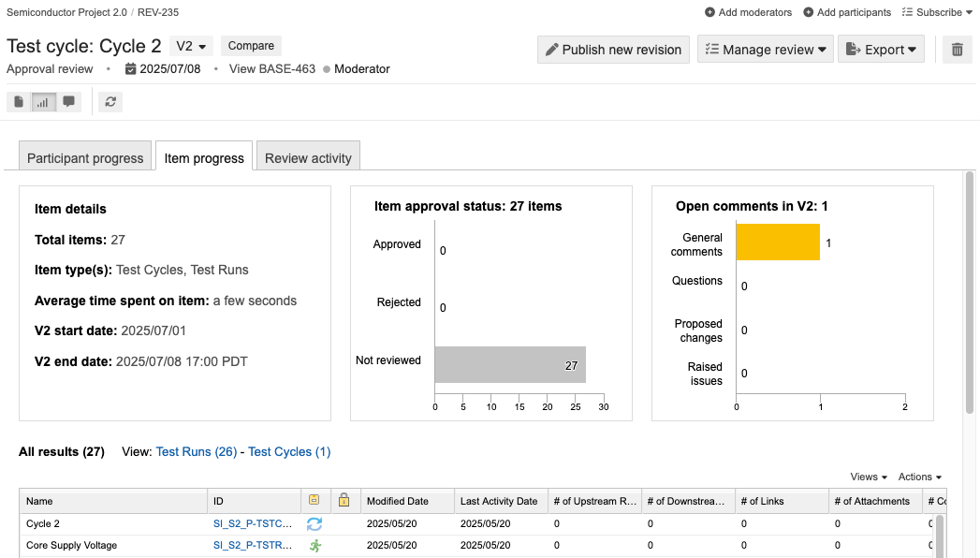Image resolution: width=980 pixels, height=558 pixels.
Task: Click the Publish new revision button
Action: coord(613,50)
